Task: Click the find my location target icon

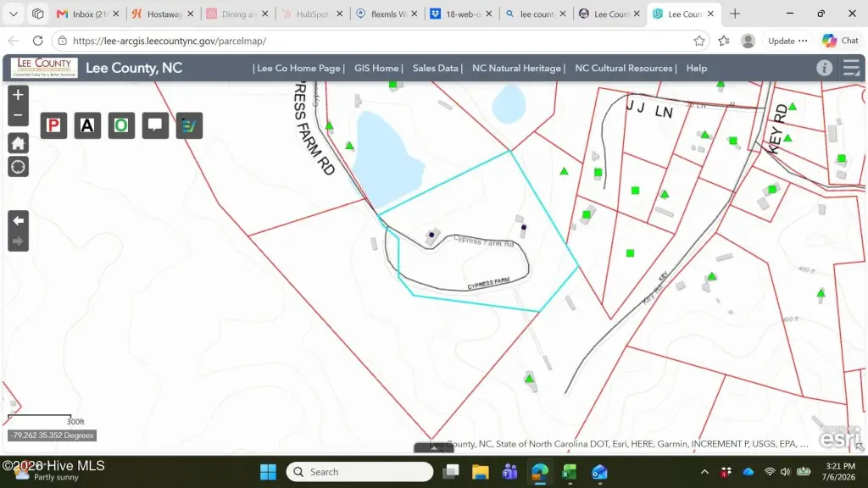Action: pyautogui.click(x=18, y=167)
